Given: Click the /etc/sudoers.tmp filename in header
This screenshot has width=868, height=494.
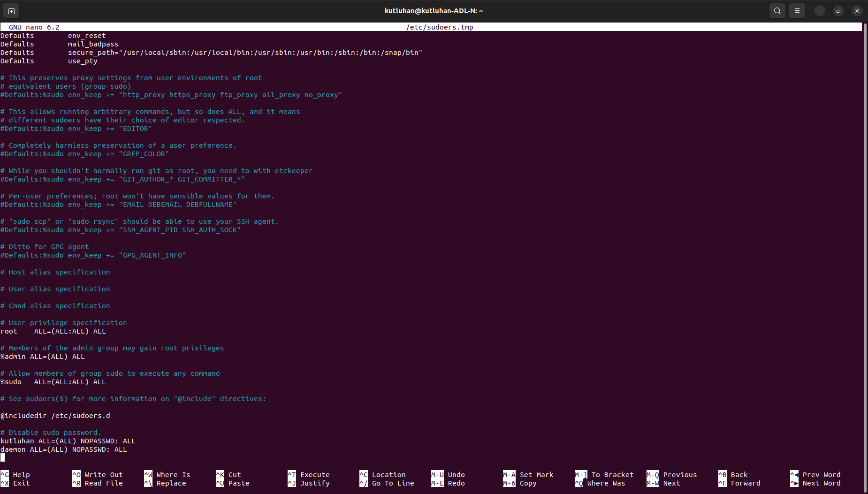Looking at the screenshot, I should pos(440,27).
